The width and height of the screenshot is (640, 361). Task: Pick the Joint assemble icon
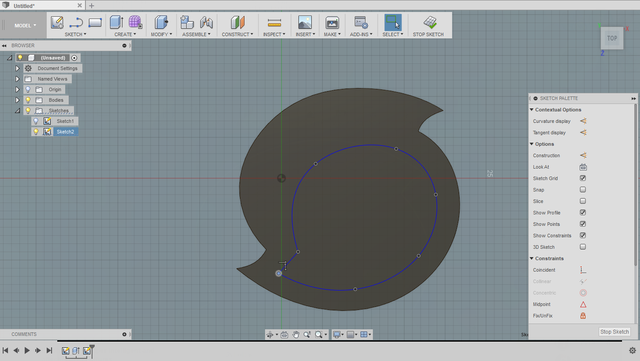(x=206, y=22)
